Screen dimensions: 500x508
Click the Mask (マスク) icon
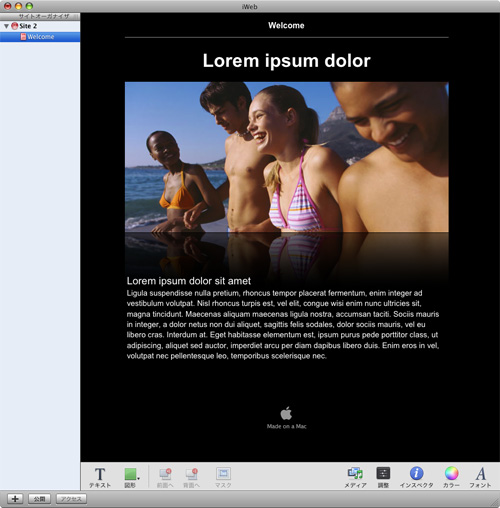[223, 477]
